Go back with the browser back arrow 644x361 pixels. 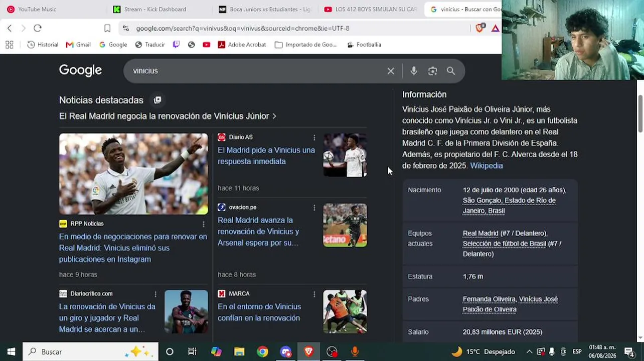[x=10, y=28]
